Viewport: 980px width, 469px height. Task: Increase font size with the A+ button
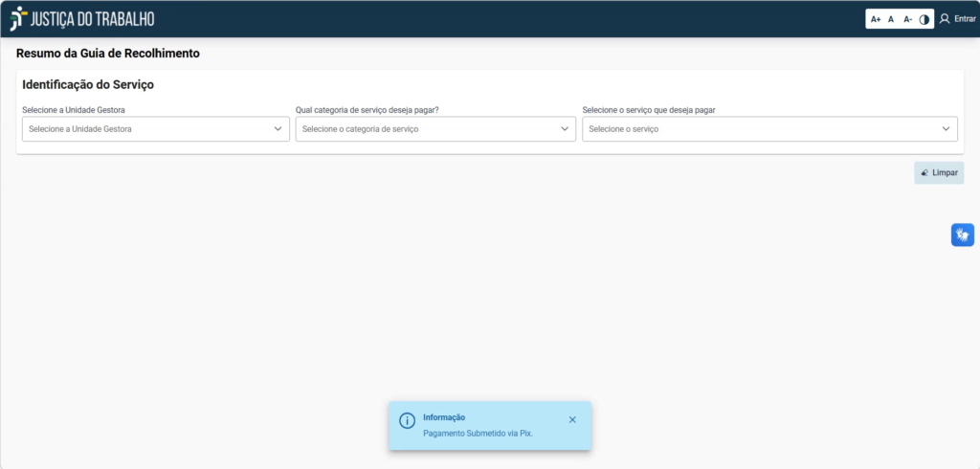[x=876, y=19]
